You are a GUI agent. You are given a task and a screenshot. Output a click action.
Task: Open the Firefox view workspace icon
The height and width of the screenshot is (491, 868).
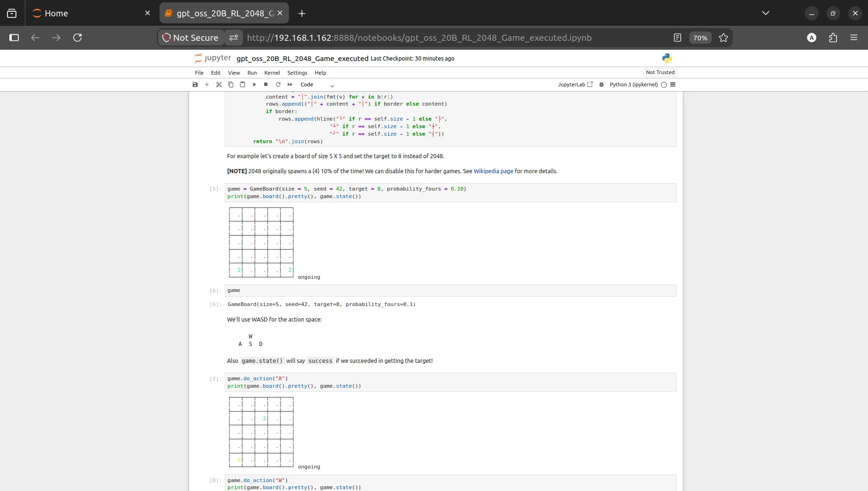(12, 13)
